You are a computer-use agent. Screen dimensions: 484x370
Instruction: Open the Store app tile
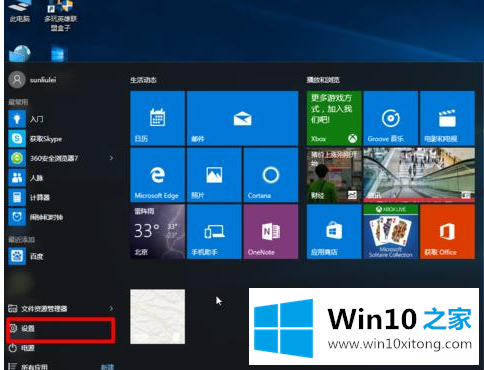pyautogui.click(x=334, y=232)
